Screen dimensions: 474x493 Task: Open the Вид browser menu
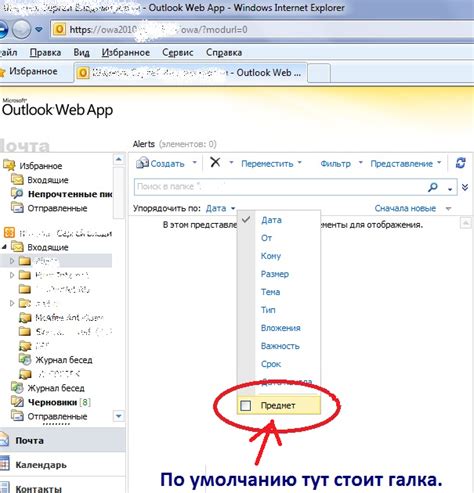pyautogui.click(x=82, y=52)
